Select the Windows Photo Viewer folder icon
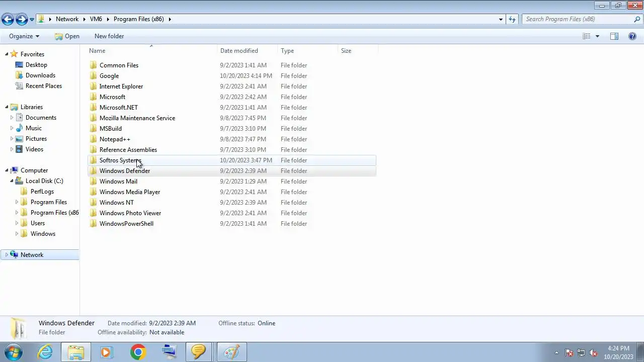This screenshot has width=644, height=362. tap(93, 213)
